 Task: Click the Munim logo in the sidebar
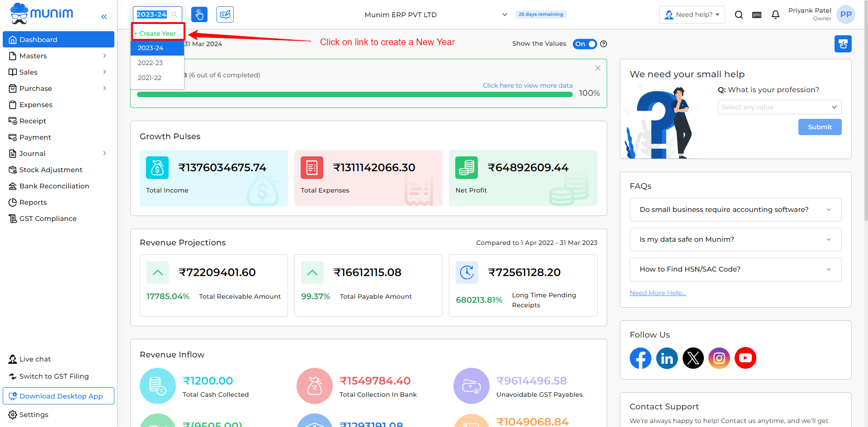tap(41, 14)
